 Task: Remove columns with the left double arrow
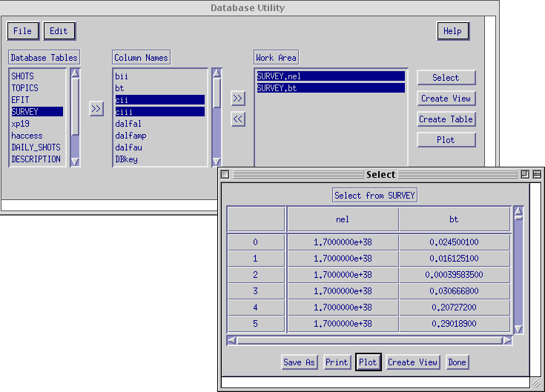[x=237, y=119]
